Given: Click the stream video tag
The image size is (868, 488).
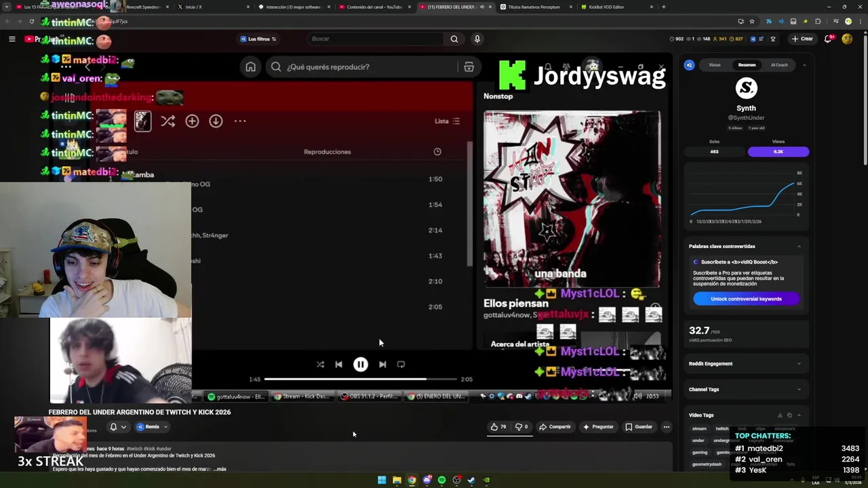Looking at the screenshot, I should [x=699, y=428].
